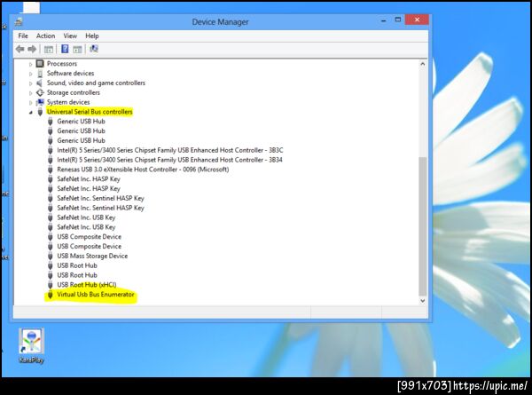Viewport: 532px width, 395px height.
Task: Click the Properties pane toolbar icon
Action: coord(77,49)
